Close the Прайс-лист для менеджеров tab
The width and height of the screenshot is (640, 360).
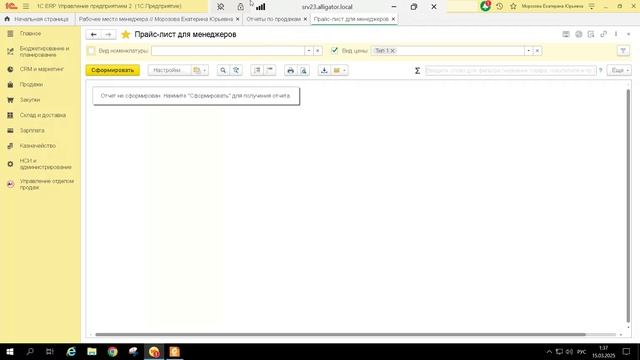coord(393,19)
